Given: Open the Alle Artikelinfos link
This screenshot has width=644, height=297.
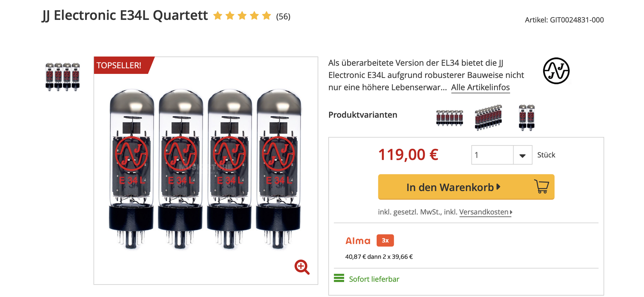Looking at the screenshot, I should (480, 87).
